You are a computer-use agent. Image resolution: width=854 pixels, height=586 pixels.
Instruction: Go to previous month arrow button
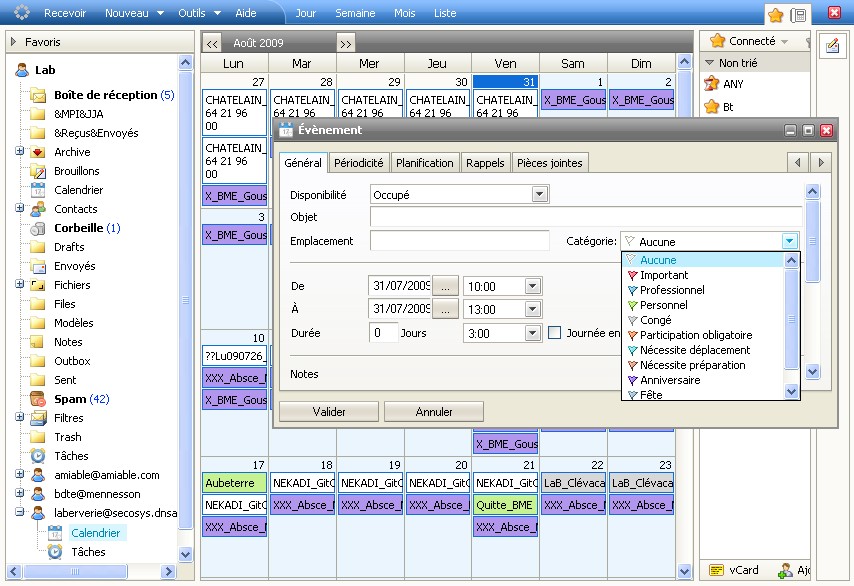(212, 44)
